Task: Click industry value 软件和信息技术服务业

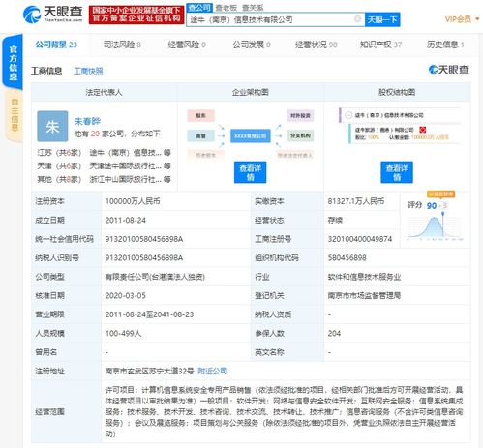Action: pyautogui.click(x=364, y=277)
